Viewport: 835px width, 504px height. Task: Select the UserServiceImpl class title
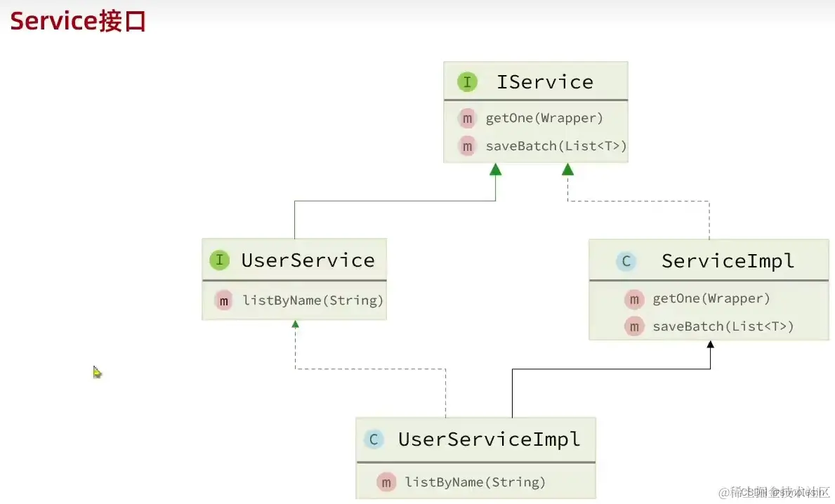(x=489, y=440)
